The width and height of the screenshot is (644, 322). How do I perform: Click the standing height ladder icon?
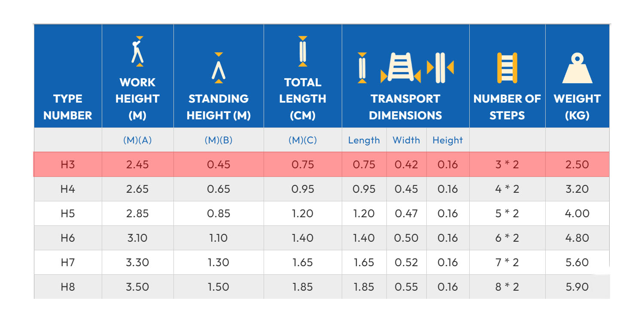(219, 68)
